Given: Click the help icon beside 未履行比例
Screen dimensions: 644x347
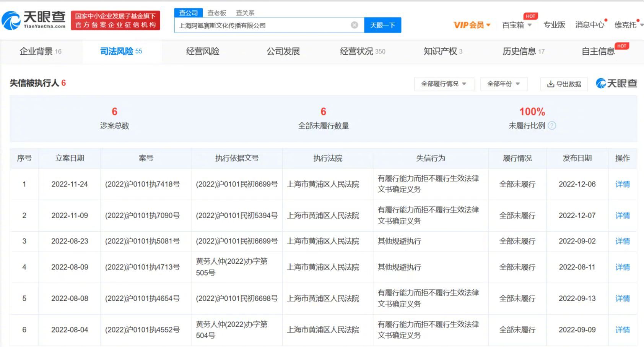Looking at the screenshot, I should coord(552,126).
